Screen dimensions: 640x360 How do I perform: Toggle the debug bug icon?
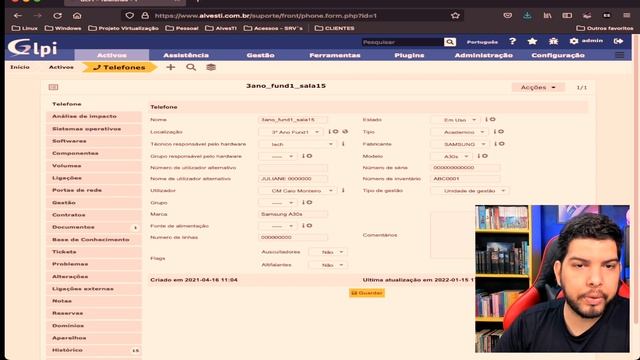click(x=553, y=41)
